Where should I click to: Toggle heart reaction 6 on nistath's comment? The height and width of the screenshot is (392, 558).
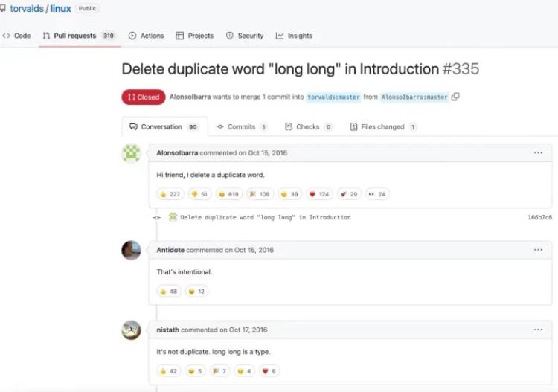tap(269, 371)
